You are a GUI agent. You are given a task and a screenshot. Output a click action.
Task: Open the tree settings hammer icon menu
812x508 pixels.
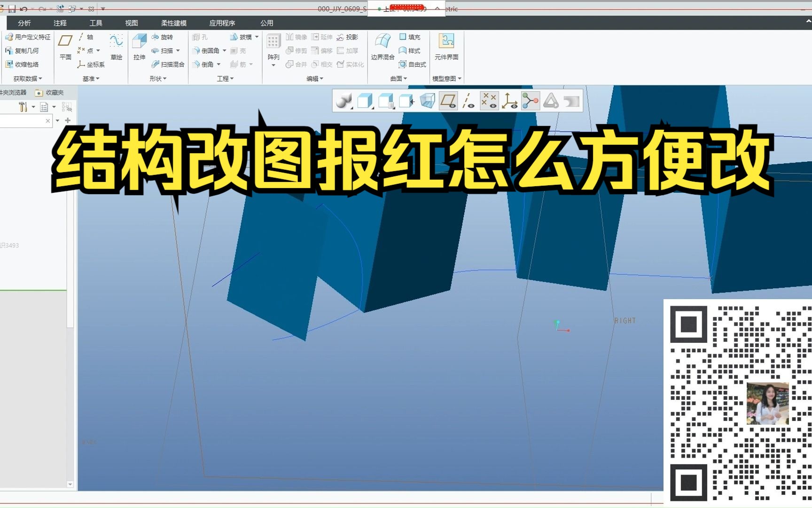pos(23,107)
